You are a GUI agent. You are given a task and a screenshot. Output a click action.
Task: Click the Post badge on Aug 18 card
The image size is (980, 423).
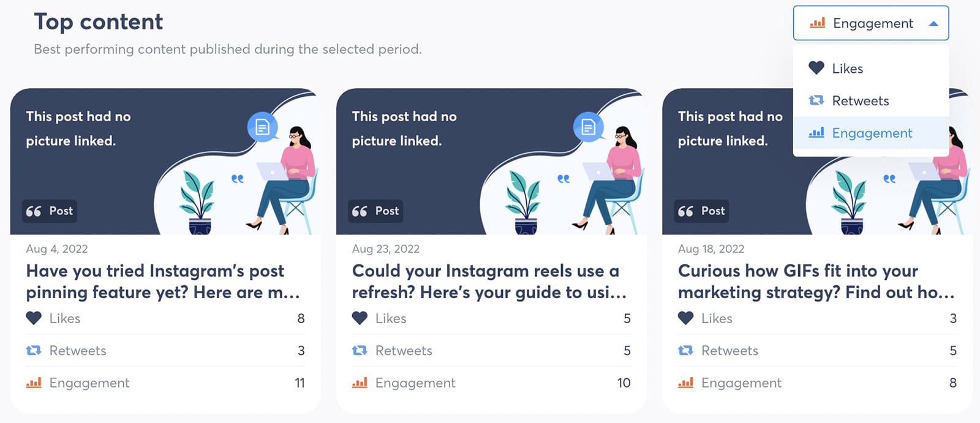(701, 211)
